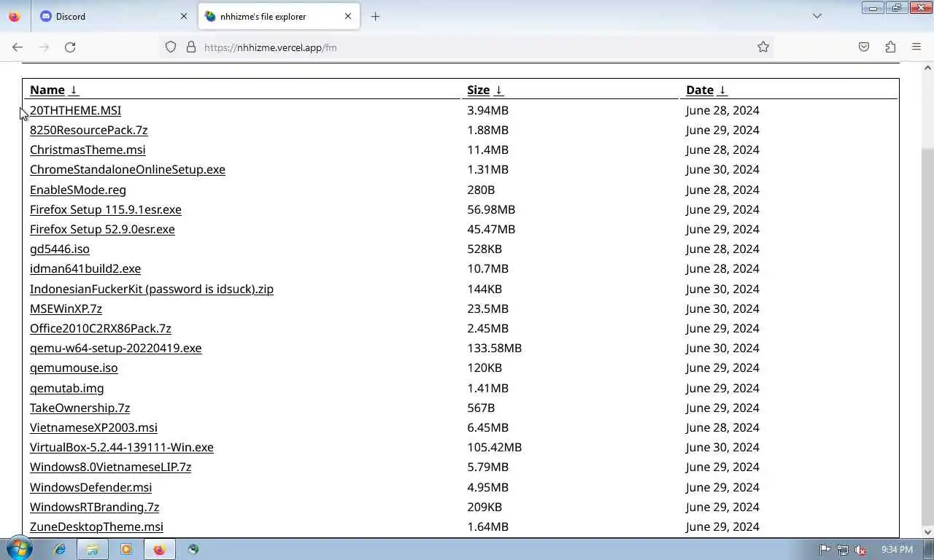Open the tracking protection shield icon

coord(171,47)
